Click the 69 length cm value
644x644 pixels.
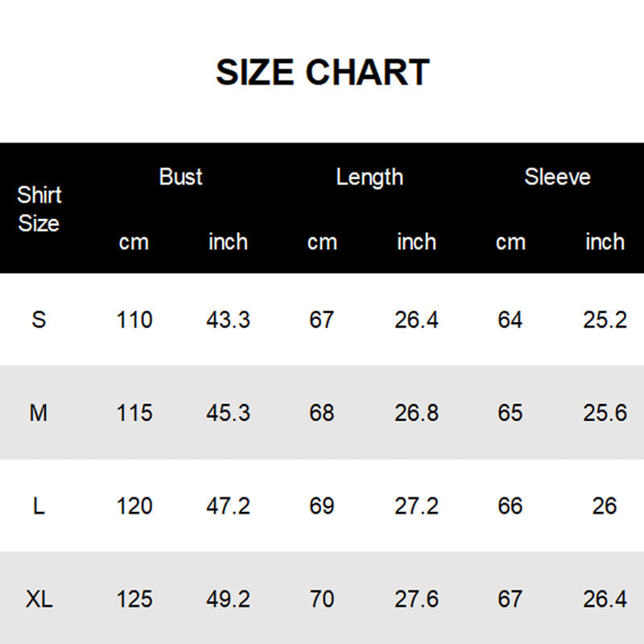(322, 506)
